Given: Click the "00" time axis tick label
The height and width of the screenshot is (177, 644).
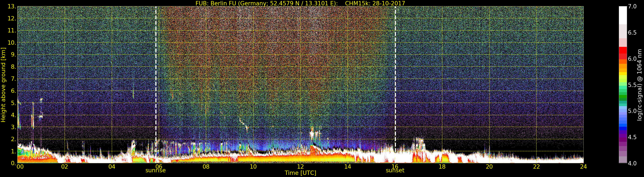Looking at the screenshot, I should coord(20,167).
